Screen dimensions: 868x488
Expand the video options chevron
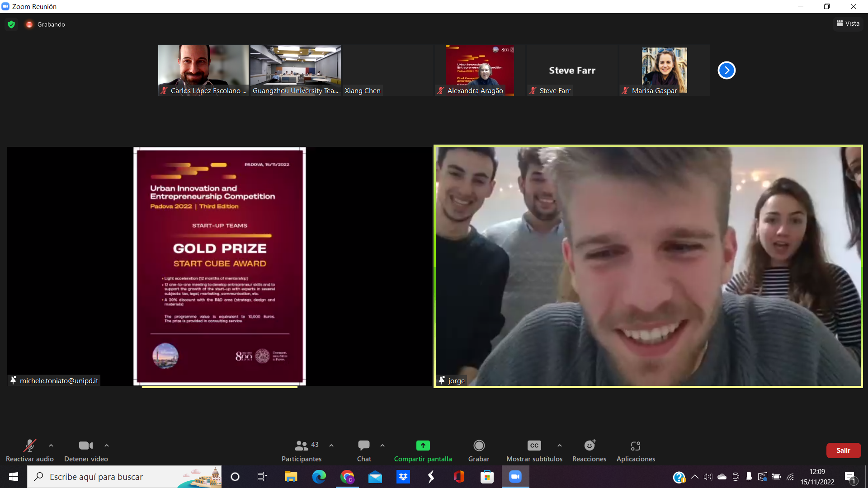click(x=107, y=446)
